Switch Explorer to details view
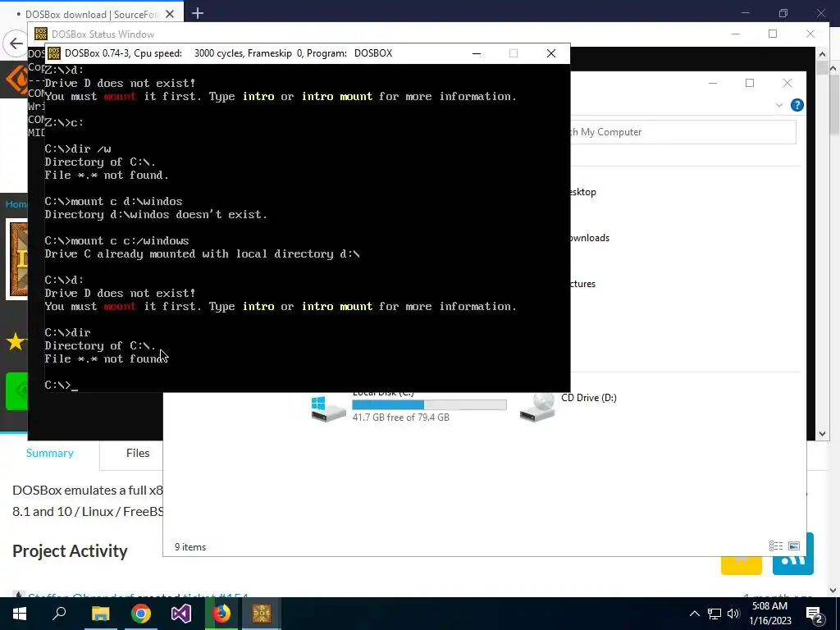The image size is (840, 630). point(776,546)
